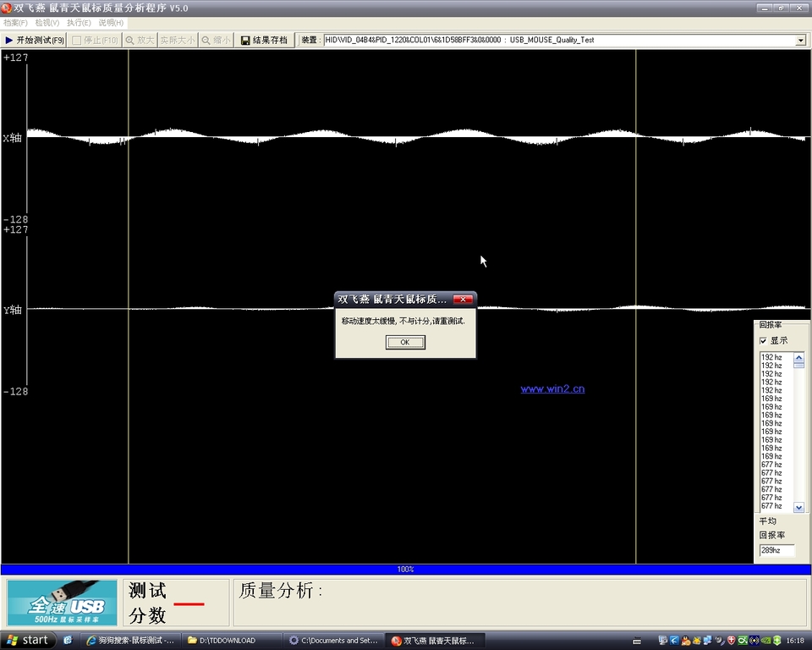Open the www.win2.cn link
812x650 pixels.
[x=552, y=389]
